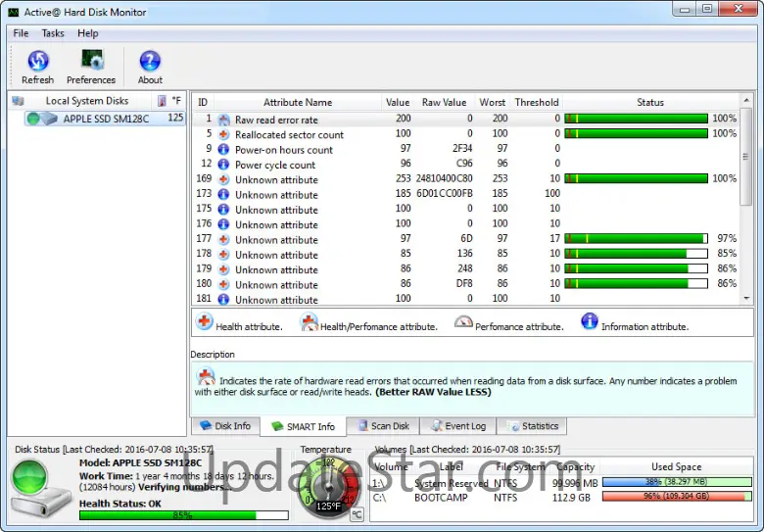Click the Health/Perfomance attribute legend icon

(309, 322)
